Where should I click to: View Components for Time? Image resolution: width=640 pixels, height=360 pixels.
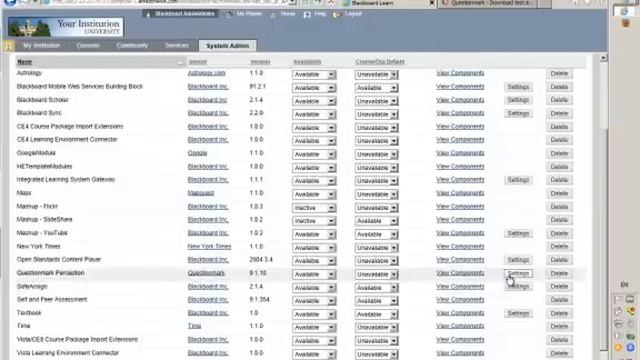click(460, 326)
